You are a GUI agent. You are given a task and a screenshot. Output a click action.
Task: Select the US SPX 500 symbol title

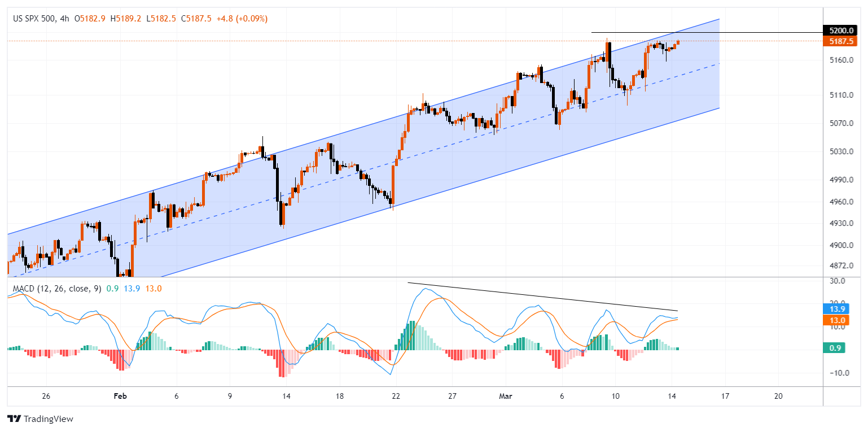coord(34,19)
